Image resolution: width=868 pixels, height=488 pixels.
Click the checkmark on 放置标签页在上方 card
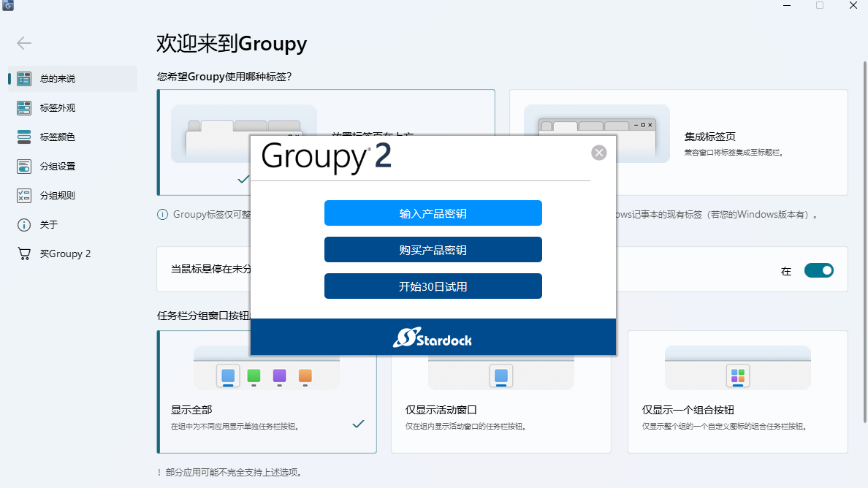pos(242,178)
